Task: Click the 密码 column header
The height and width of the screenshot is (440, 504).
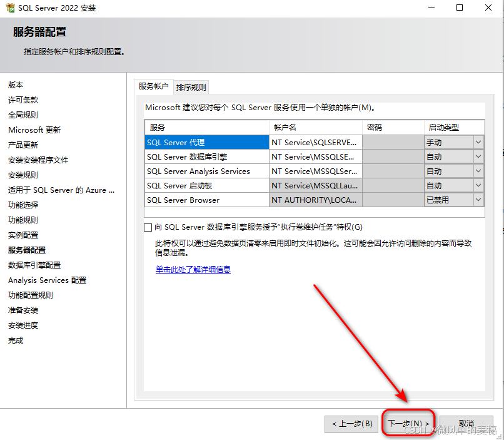Action: [393, 128]
